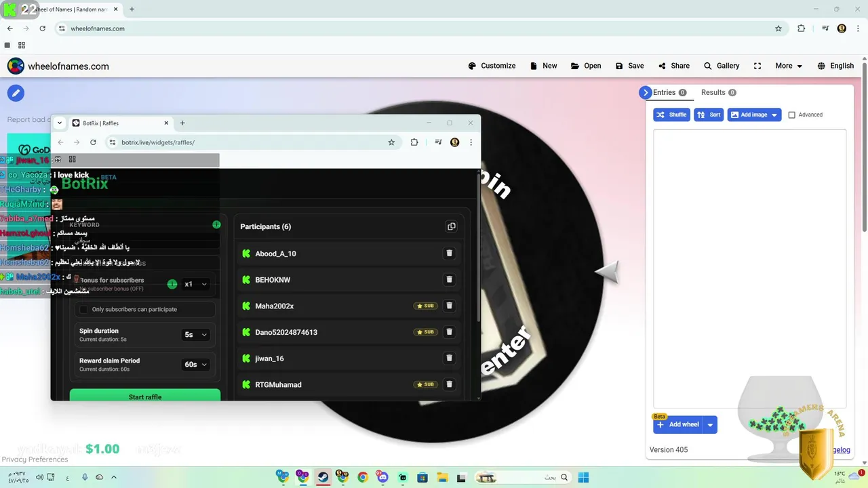Viewport: 868px width, 488px height.
Task: Expand Add wheel dropdown arrow
Action: 710,425
